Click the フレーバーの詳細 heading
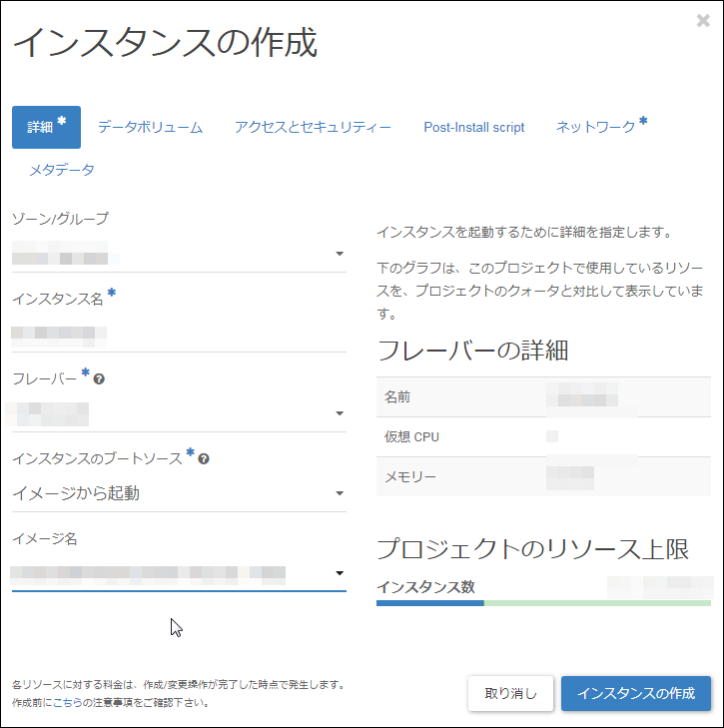 [472, 351]
